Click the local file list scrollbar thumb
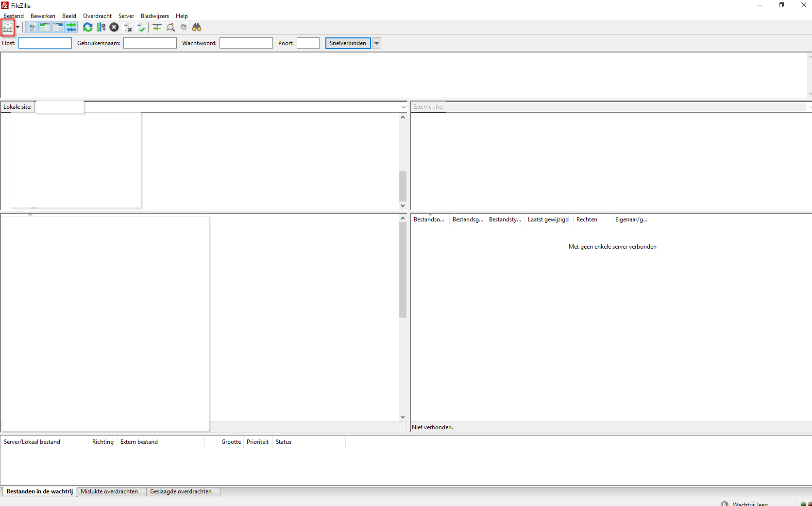 click(x=403, y=270)
